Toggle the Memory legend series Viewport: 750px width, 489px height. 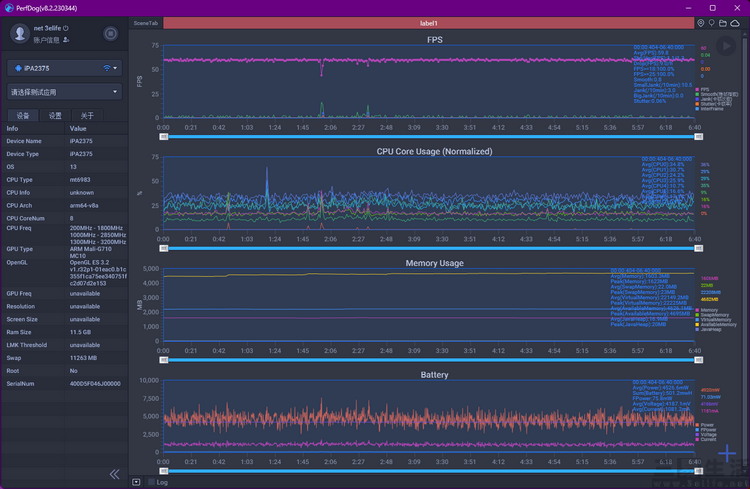(x=706, y=310)
